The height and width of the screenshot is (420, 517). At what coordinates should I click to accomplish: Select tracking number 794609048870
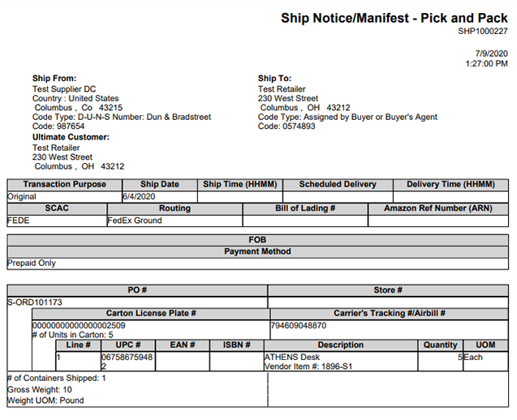299,325
